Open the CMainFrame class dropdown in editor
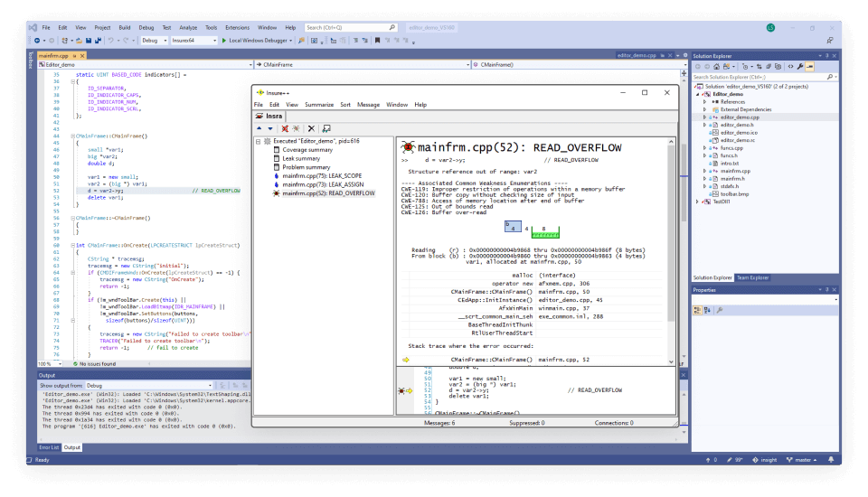 click(x=363, y=65)
